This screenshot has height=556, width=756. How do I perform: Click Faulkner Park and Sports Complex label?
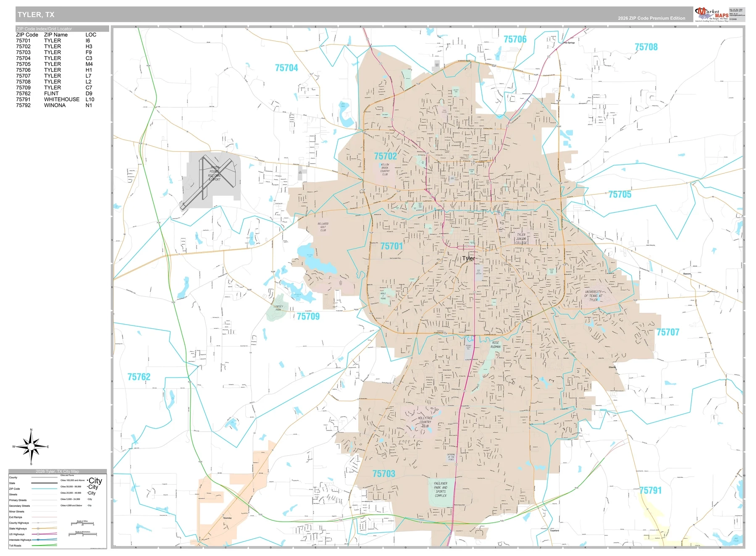[x=441, y=490]
